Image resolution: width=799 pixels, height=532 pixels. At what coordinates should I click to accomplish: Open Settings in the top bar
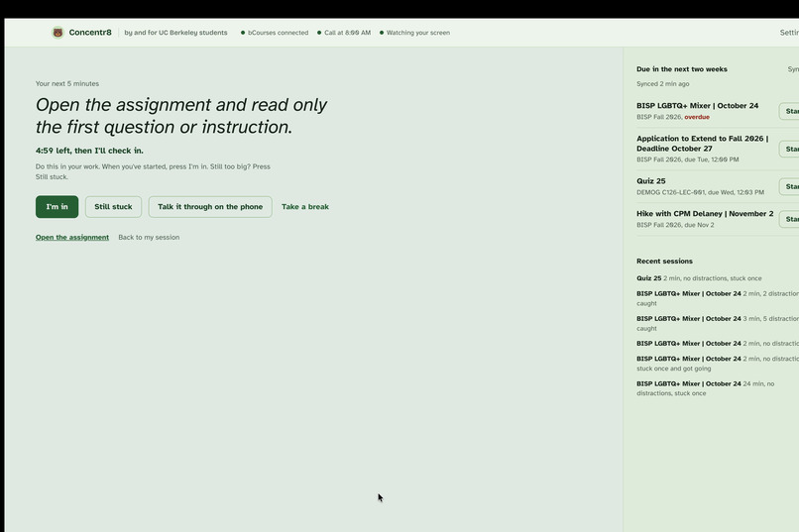click(789, 33)
